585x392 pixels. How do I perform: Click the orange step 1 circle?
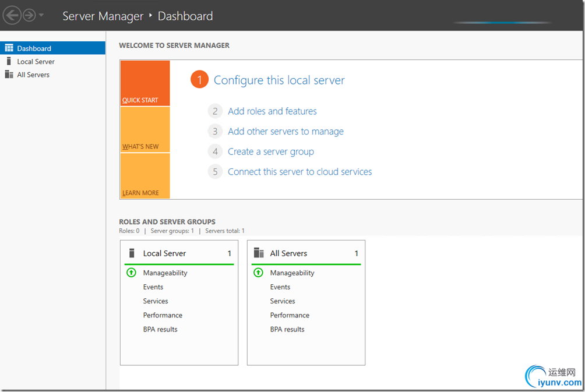200,79
